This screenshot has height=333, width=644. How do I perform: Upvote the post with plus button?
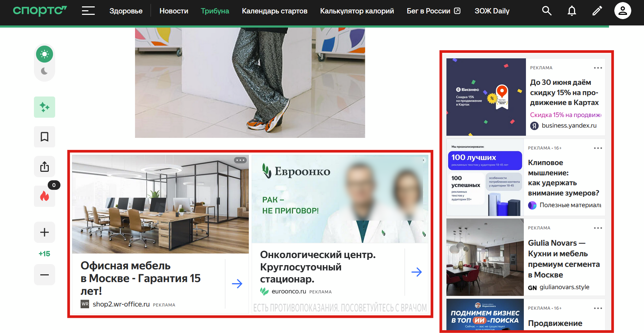[x=45, y=232]
